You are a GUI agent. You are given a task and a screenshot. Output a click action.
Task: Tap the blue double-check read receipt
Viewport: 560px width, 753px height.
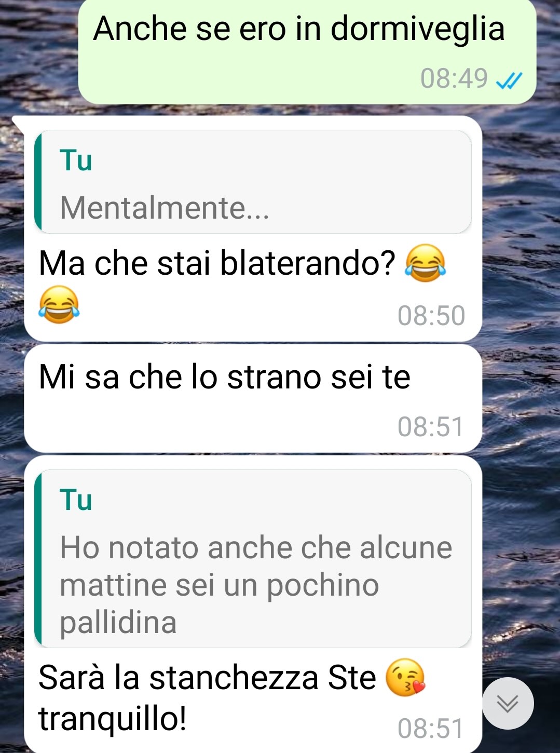[509, 80]
